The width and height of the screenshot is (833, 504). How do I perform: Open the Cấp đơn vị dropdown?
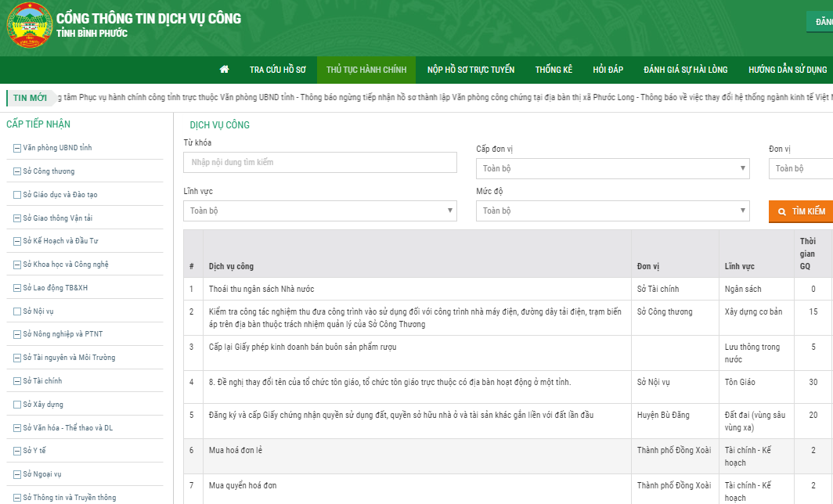pos(612,168)
